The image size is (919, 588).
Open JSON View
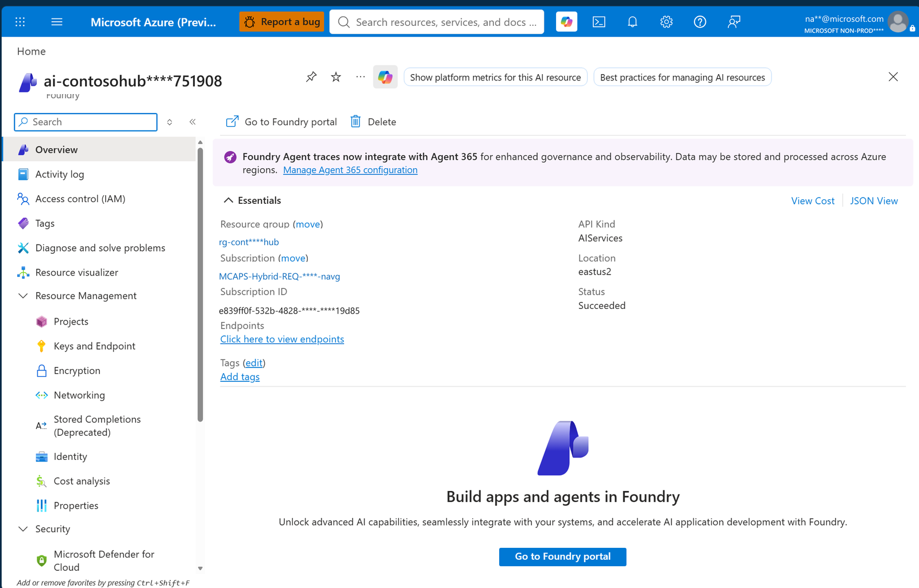(874, 201)
